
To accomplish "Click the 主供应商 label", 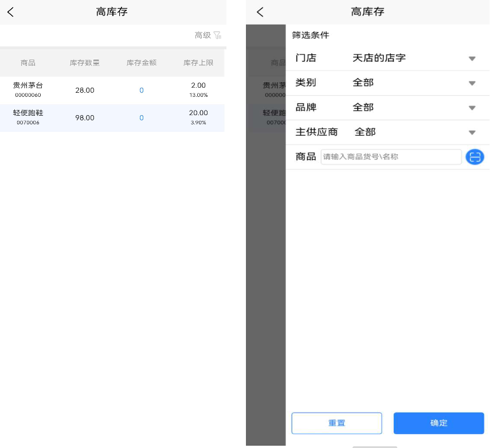I will pyautogui.click(x=316, y=132).
